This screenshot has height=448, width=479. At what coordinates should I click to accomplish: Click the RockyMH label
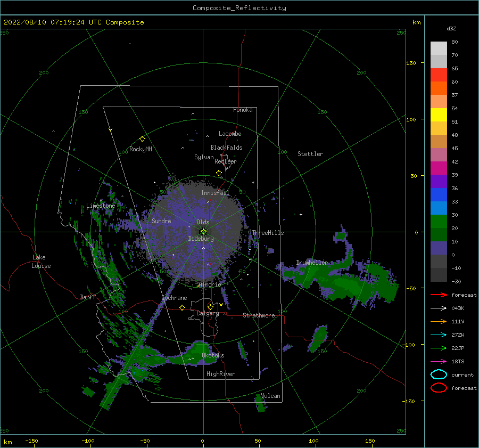point(141,149)
